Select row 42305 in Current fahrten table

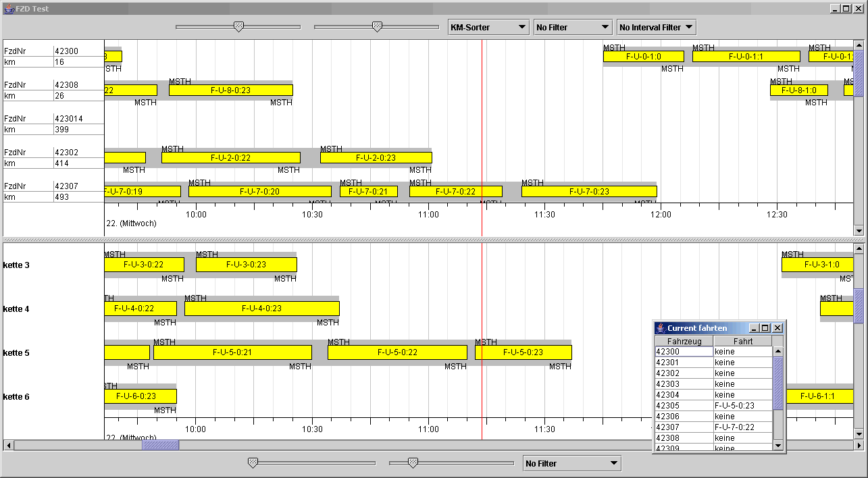684,406
